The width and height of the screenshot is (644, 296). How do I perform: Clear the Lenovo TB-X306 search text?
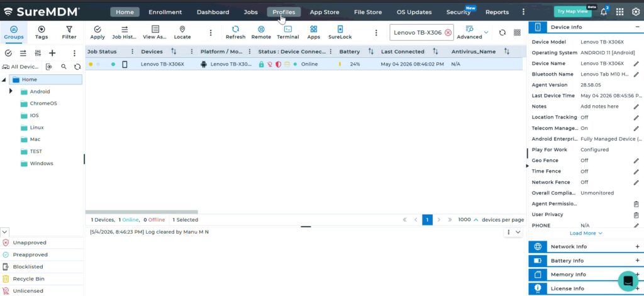448,33
